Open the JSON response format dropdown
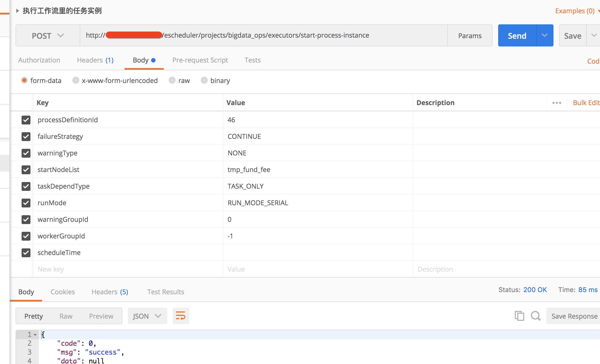Viewport: 600px width, 364px height. (147, 316)
